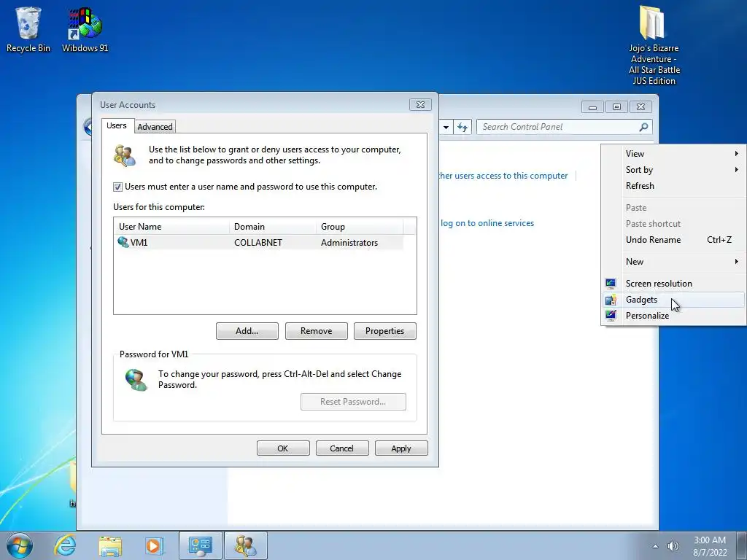
Task: Open the Wibdows 91 desktop shortcut
Action: click(x=85, y=28)
